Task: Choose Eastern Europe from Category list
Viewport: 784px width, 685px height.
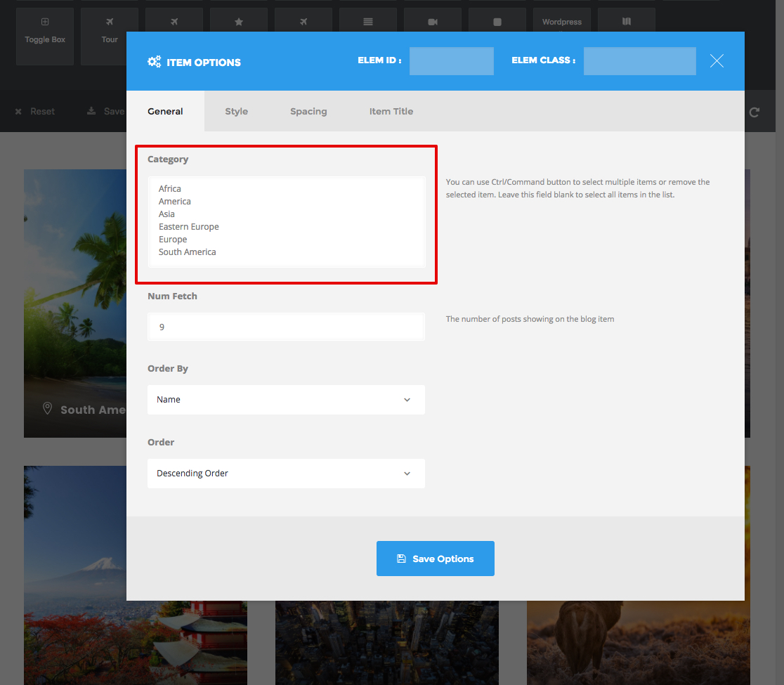Action: pyautogui.click(x=189, y=226)
